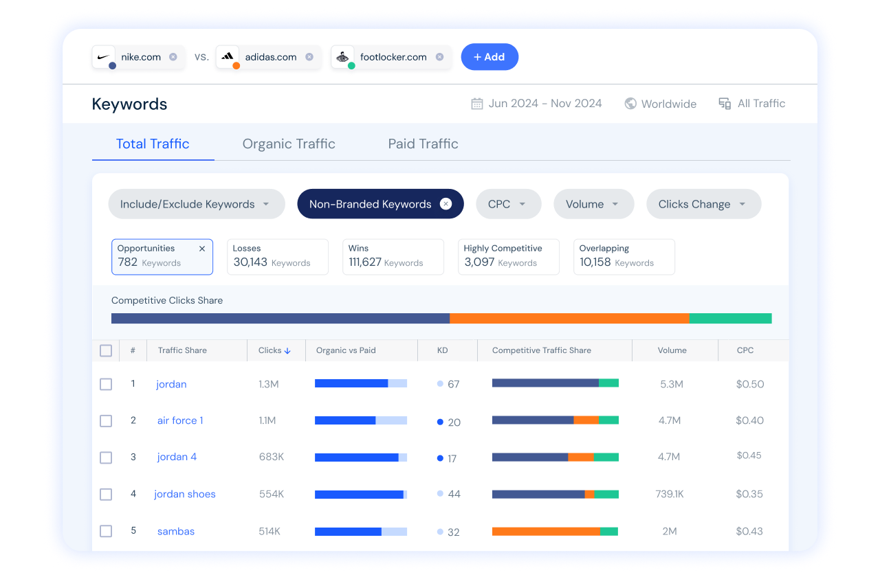Screen dimensions: 880x588
Task: Open the sambas keyword link
Action: click(x=176, y=531)
